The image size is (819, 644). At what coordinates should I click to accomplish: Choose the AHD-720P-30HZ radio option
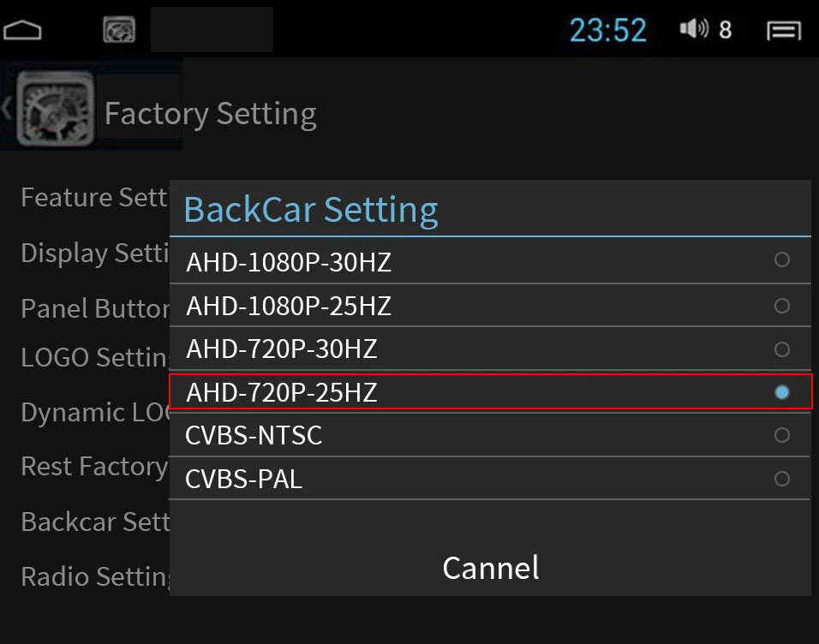tap(781, 349)
